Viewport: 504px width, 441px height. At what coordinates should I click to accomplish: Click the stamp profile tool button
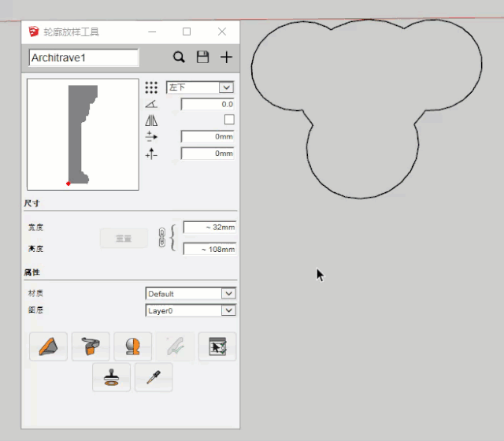pos(111,377)
